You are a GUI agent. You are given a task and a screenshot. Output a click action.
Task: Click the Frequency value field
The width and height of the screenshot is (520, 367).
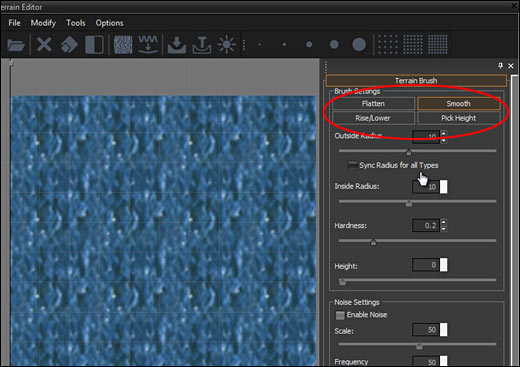coord(426,362)
